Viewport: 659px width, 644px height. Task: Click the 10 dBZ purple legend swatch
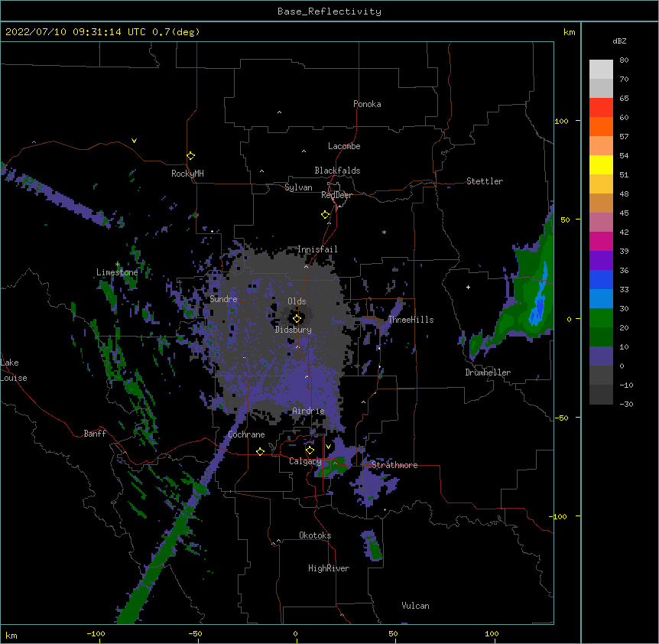click(x=601, y=356)
